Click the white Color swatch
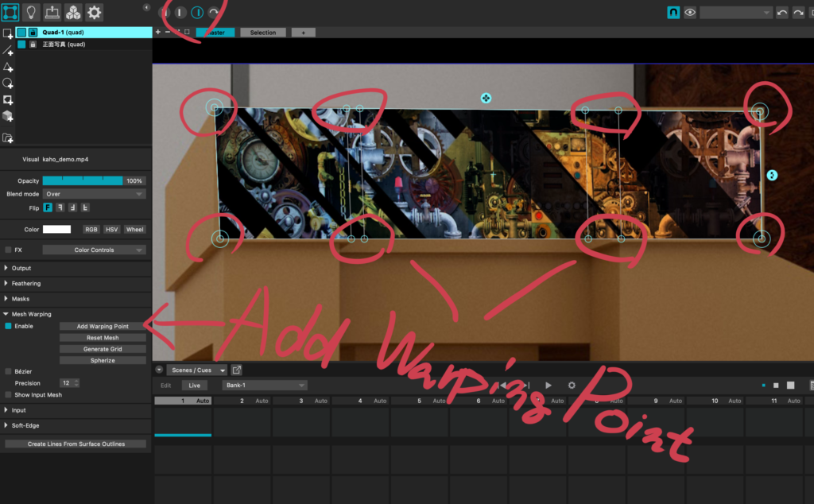Image resolution: width=814 pixels, height=504 pixels. (56, 230)
